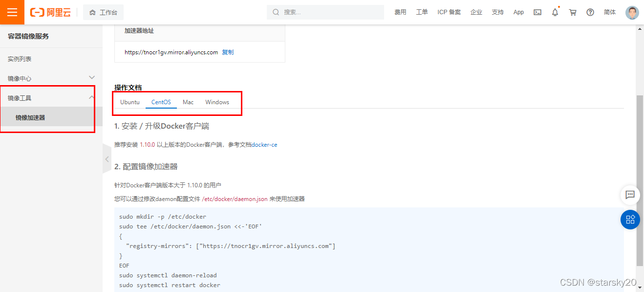Click the '2. 配置镜像加速器' heading
This screenshot has width=644, height=292.
click(x=146, y=166)
